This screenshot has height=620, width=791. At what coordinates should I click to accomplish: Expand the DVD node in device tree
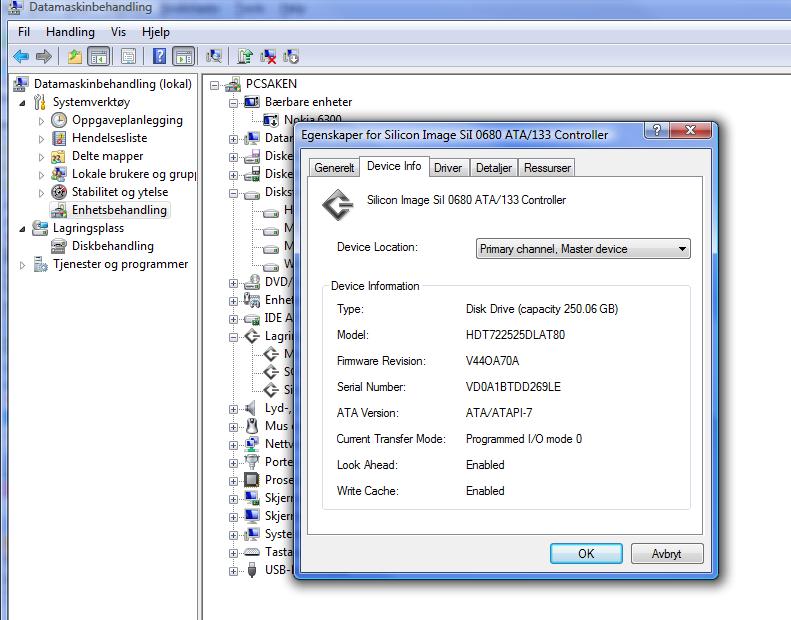233,284
